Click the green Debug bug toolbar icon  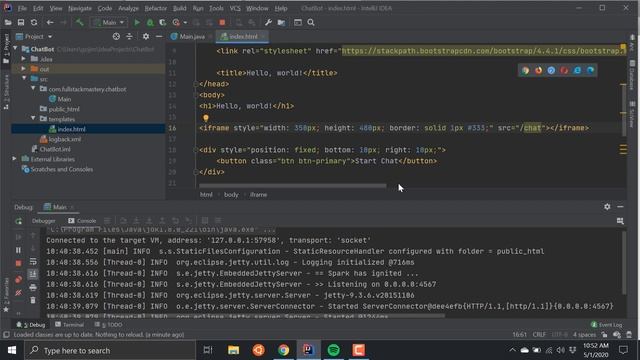pyautogui.click(x=150, y=22)
